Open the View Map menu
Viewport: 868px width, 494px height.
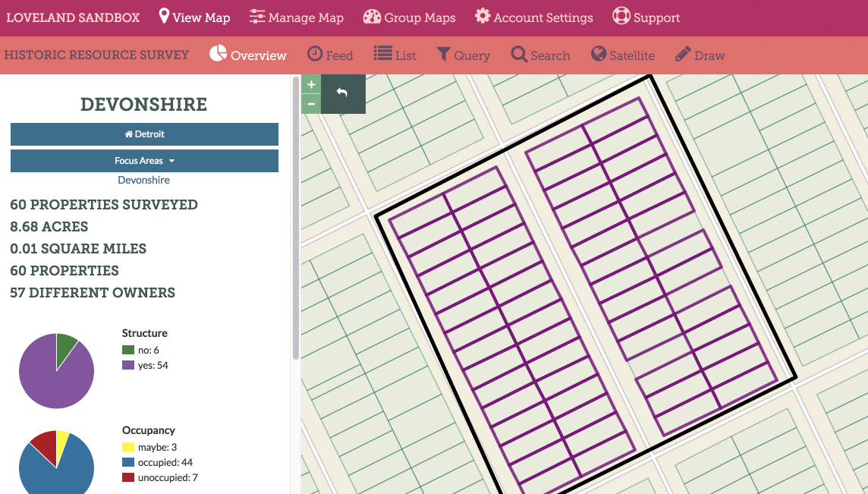[x=194, y=17]
